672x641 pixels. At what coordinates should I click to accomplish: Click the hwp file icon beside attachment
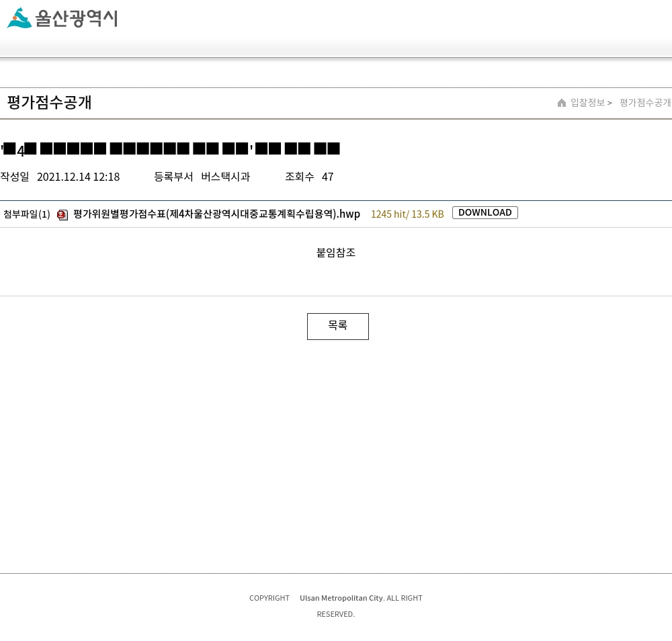pyautogui.click(x=62, y=214)
